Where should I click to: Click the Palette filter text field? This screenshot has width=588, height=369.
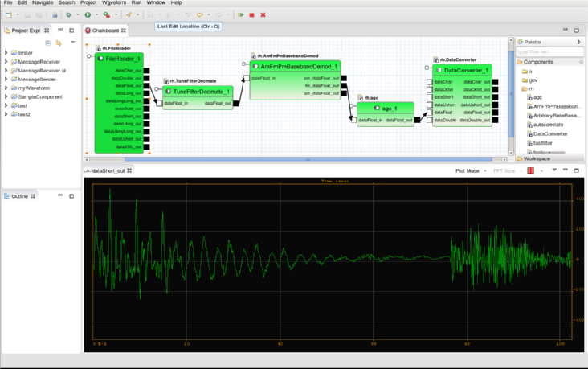pos(549,51)
